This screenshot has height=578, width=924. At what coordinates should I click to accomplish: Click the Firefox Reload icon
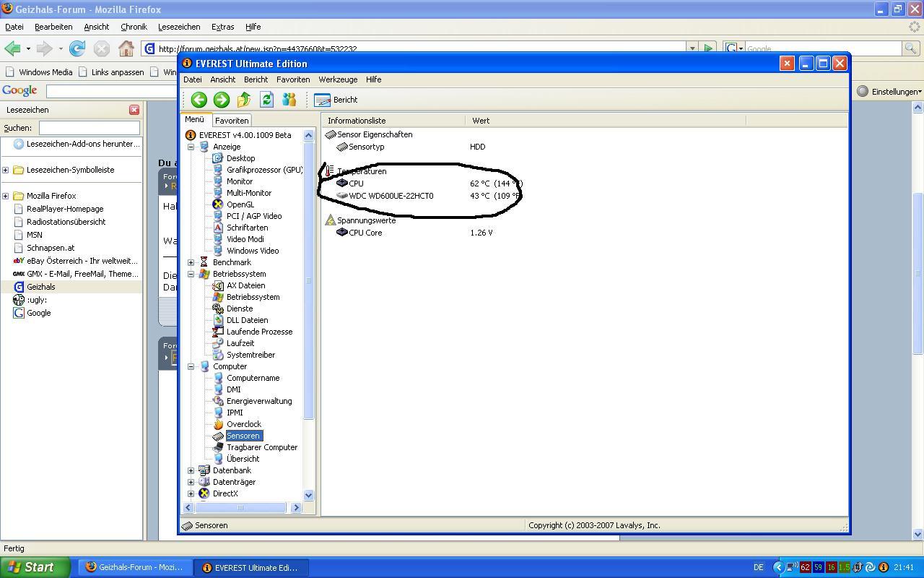[x=77, y=48]
